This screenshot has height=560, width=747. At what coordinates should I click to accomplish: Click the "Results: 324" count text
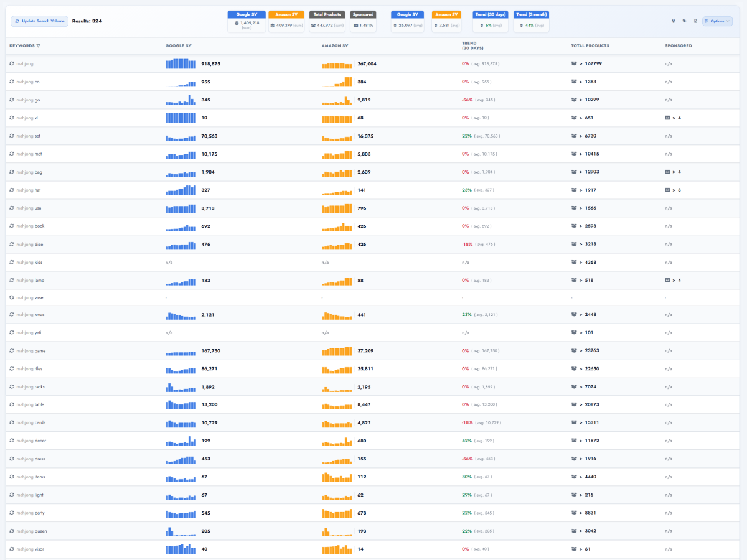pyautogui.click(x=87, y=21)
